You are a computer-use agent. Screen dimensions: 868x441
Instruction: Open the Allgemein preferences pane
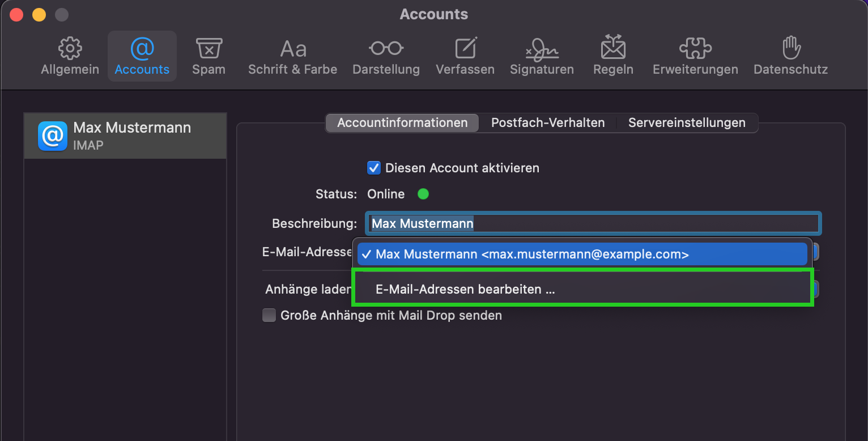[x=70, y=57]
